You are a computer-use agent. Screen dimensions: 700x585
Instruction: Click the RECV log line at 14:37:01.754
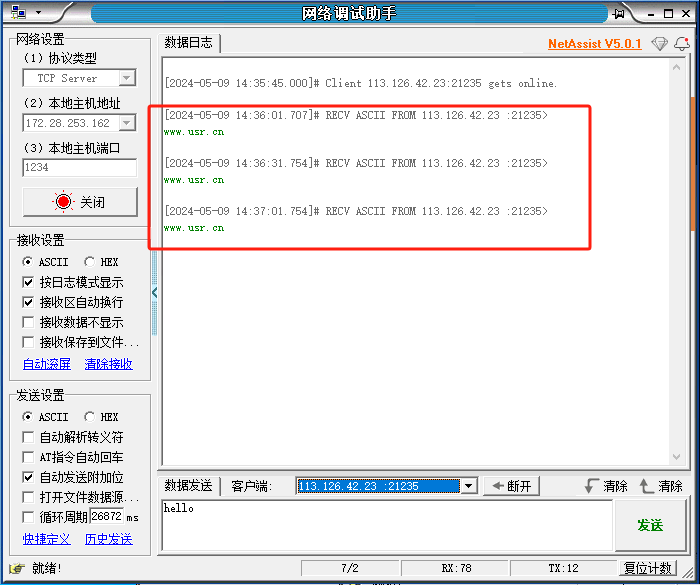356,211
